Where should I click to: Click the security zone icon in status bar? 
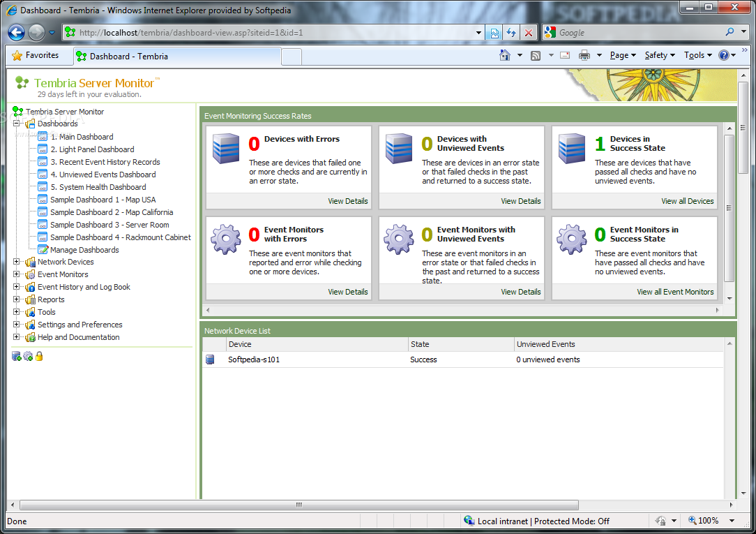coord(469,521)
